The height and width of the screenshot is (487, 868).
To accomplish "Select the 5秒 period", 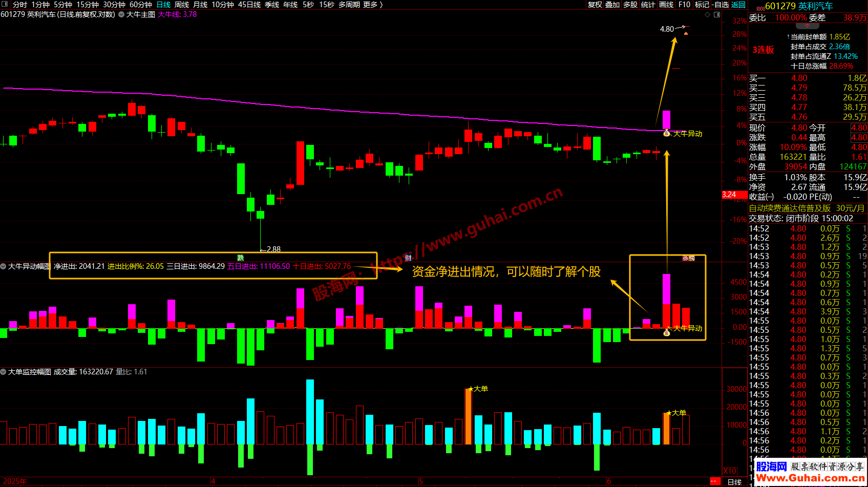I will click(x=308, y=5).
